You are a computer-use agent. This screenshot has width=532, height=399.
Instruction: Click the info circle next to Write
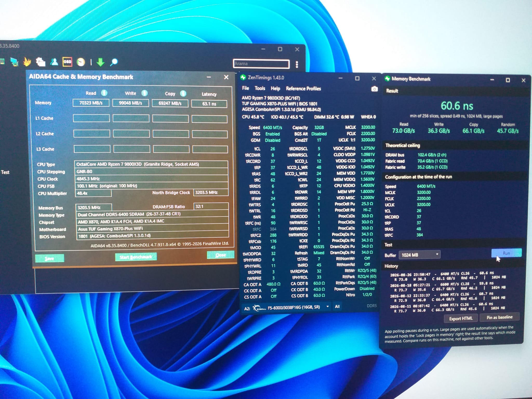click(144, 93)
